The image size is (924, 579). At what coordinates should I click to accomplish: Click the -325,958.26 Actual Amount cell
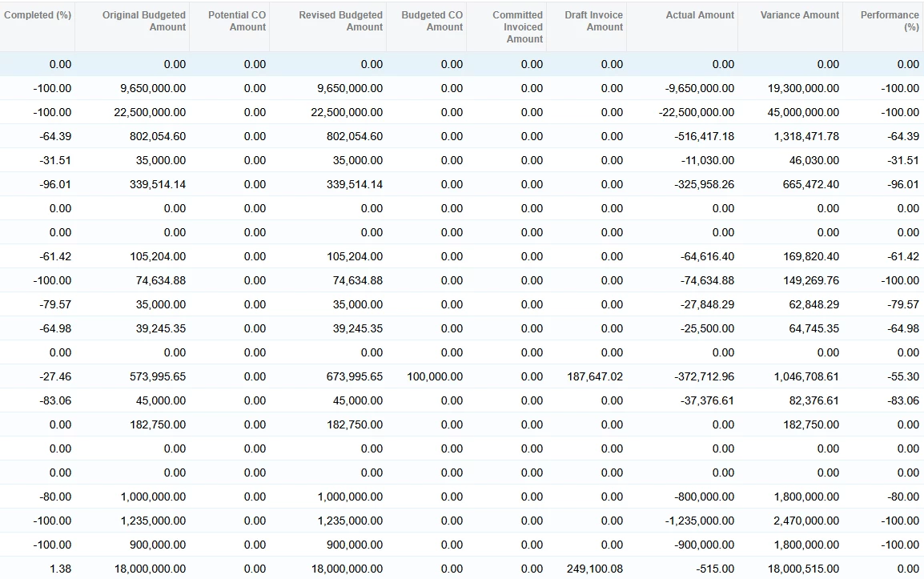tap(704, 184)
